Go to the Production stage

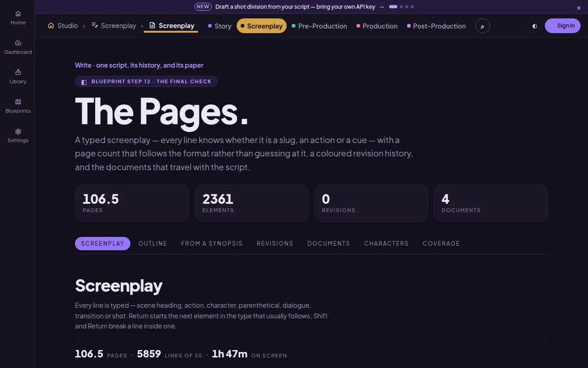click(x=377, y=26)
